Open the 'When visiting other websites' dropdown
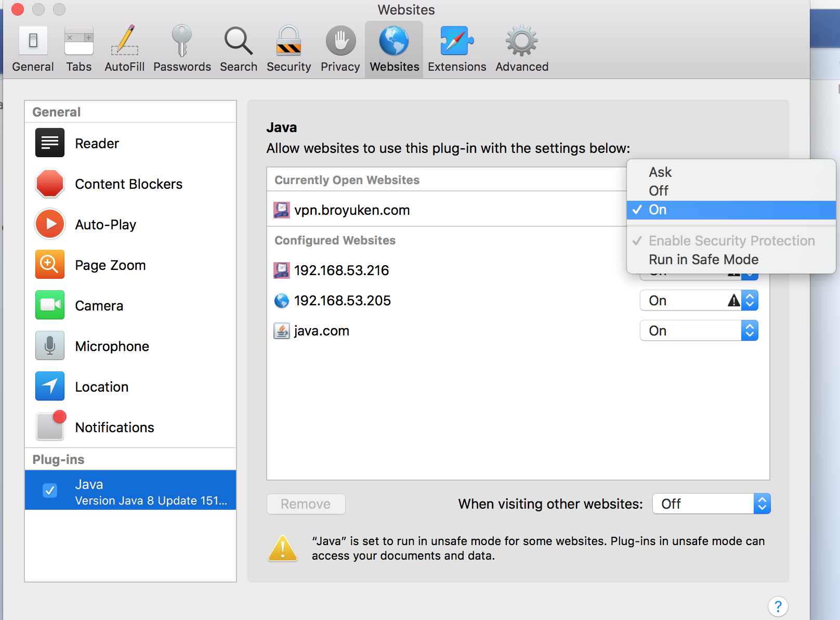This screenshot has height=620, width=840. pyautogui.click(x=711, y=503)
